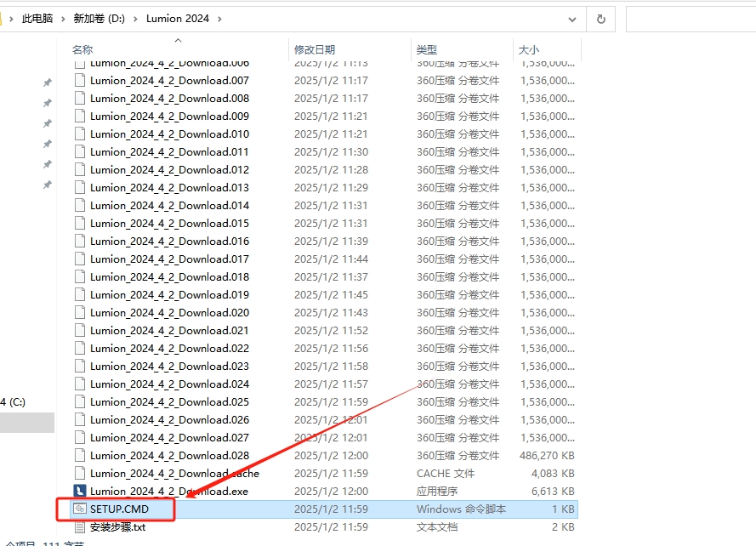Image resolution: width=756 pixels, height=546 pixels.
Task: Click the 应用程序 type cell
Action: pos(437,491)
